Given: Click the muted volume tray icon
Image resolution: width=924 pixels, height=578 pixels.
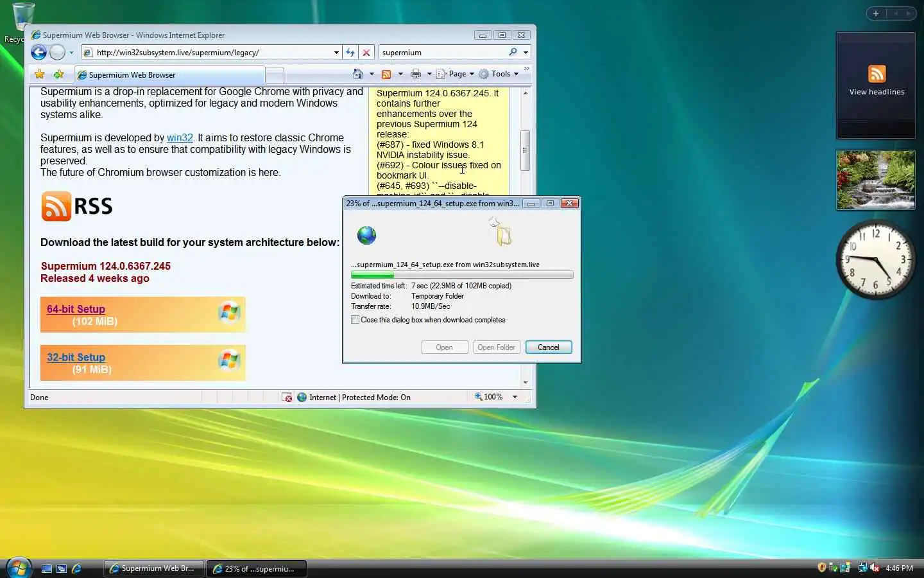Looking at the screenshot, I should click(x=874, y=568).
